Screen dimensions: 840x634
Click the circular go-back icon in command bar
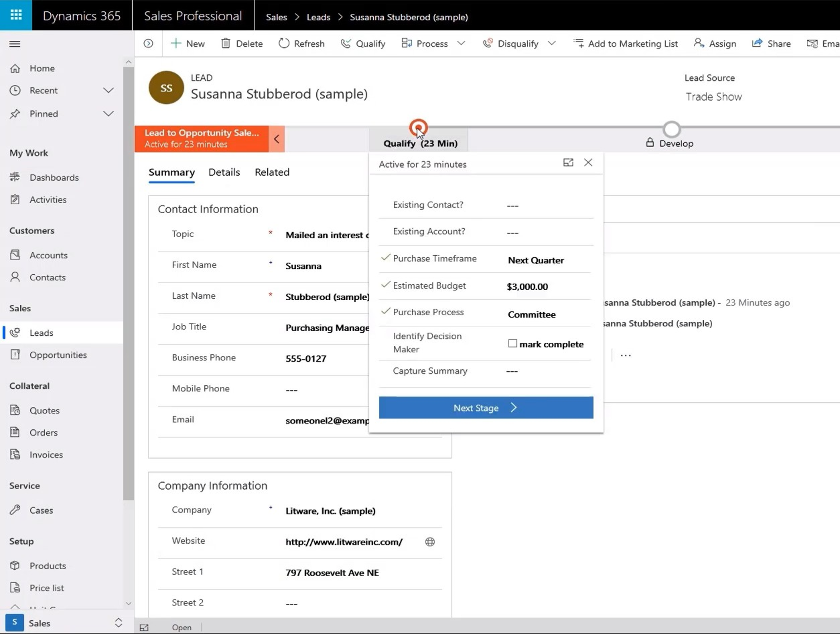tap(149, 44)
